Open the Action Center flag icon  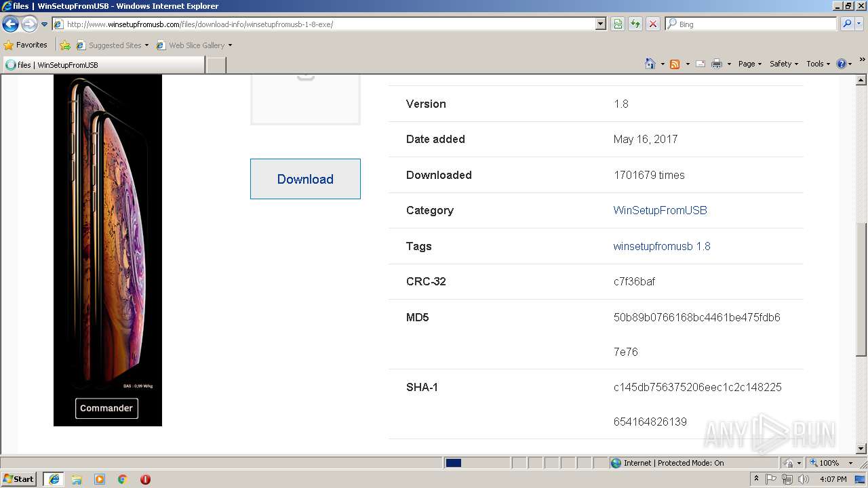[771, 479]
